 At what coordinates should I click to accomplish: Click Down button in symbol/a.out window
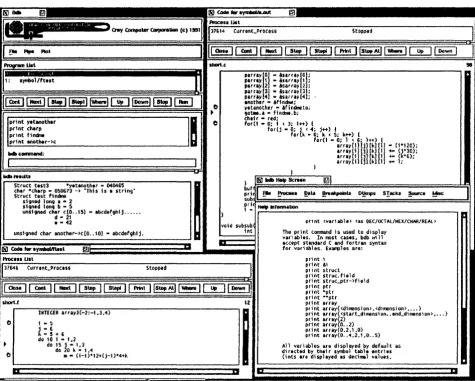445,51
